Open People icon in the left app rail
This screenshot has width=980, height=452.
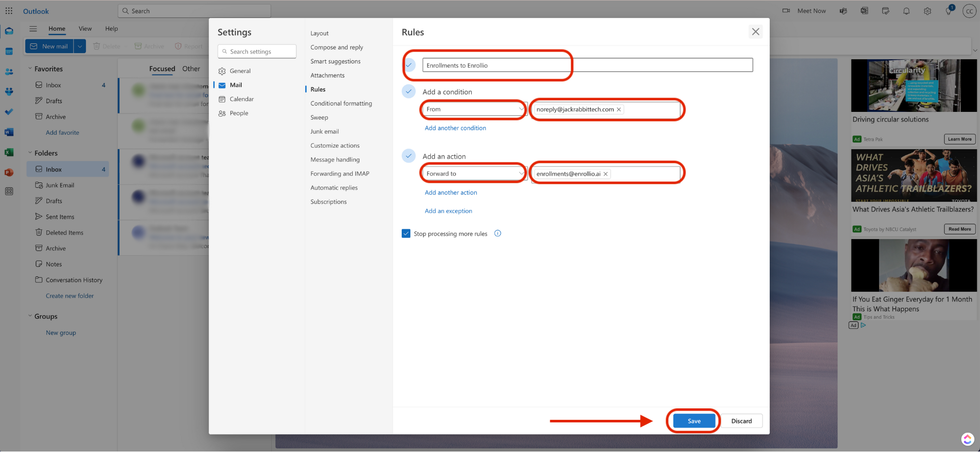click(9, 72)
